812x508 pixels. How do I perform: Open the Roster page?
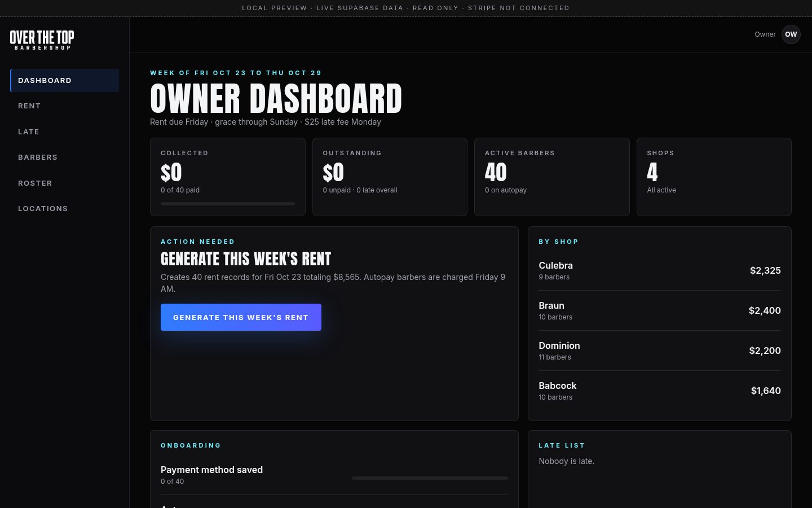tap(64, 183)
